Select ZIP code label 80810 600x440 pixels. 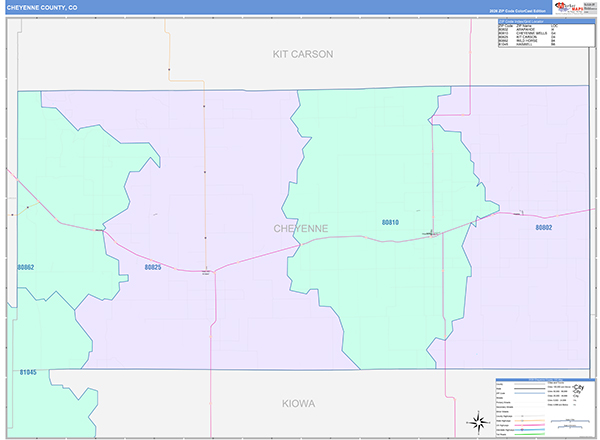[390, 222]
